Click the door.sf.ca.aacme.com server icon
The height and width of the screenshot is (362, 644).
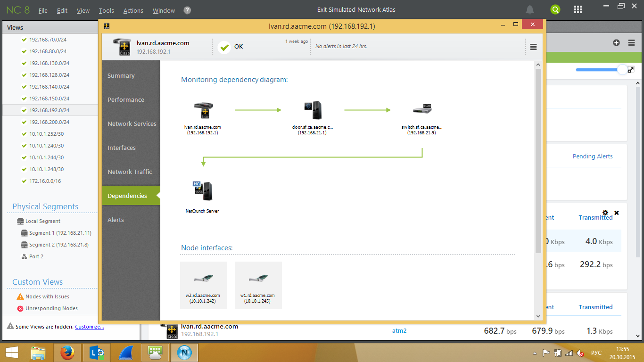pyautogui.click(x=314, y=109)
